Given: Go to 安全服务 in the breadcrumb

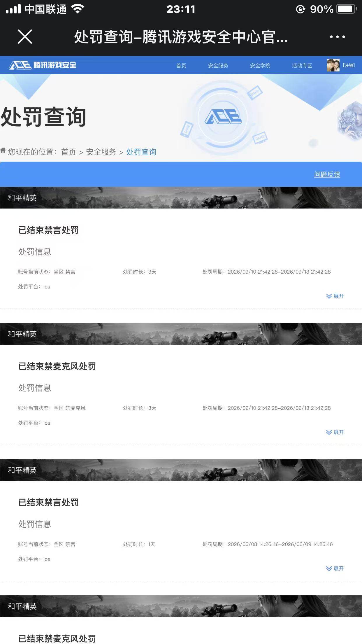Looking at the screenshot, I should [101, 152].
